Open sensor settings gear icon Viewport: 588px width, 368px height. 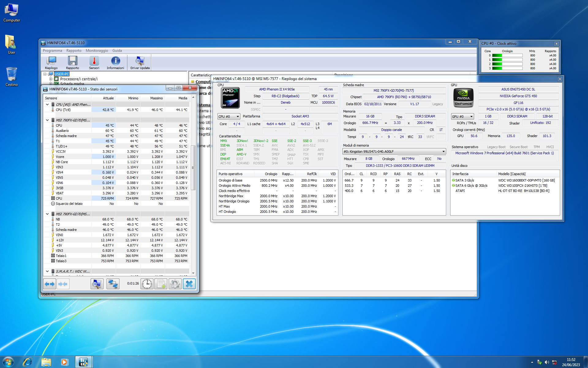point(175,284)
